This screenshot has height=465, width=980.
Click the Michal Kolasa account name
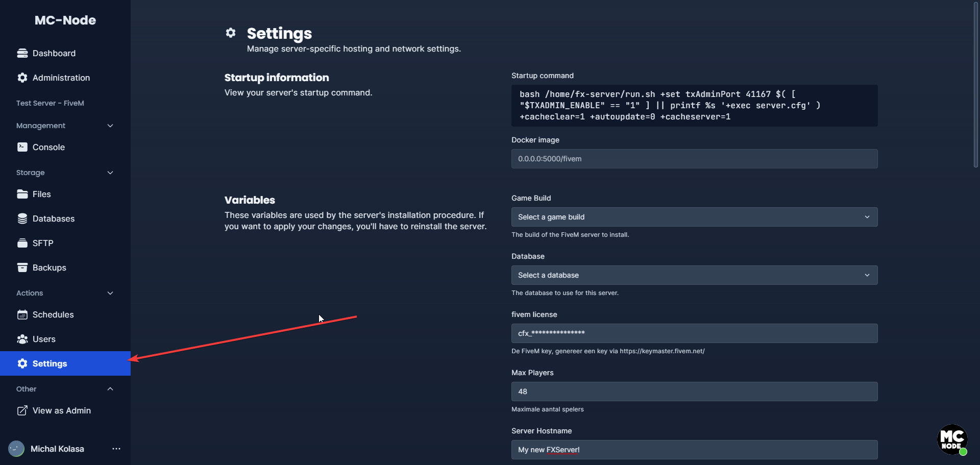[x=57, y=449]
